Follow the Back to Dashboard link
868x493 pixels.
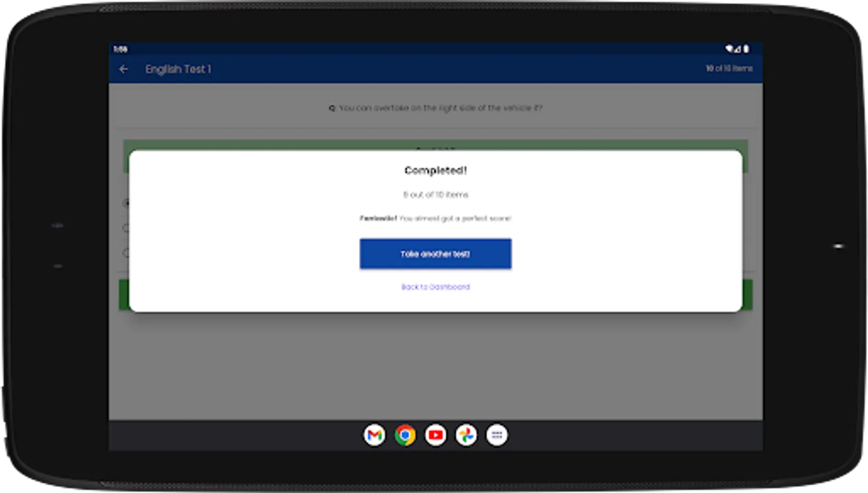point(436,287)
